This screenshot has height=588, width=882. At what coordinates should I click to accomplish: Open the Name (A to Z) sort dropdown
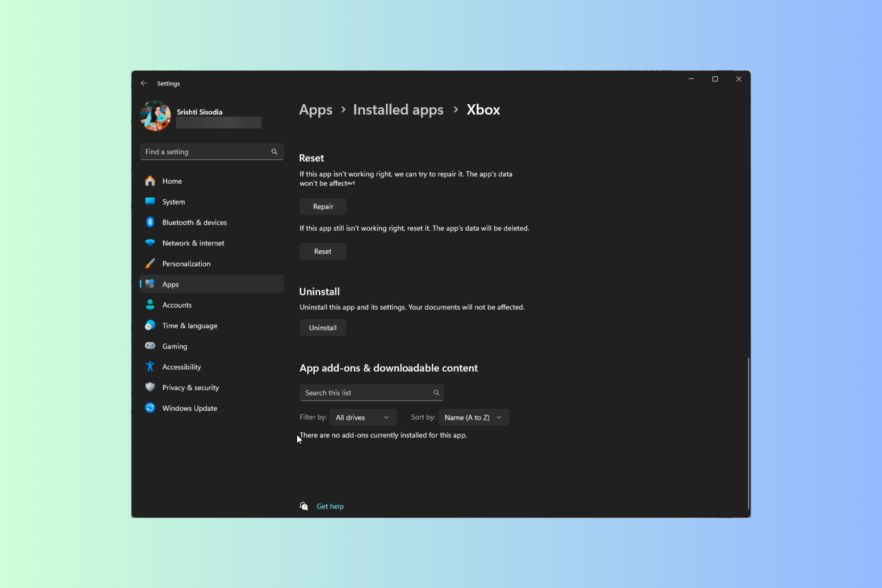[474, 417]
